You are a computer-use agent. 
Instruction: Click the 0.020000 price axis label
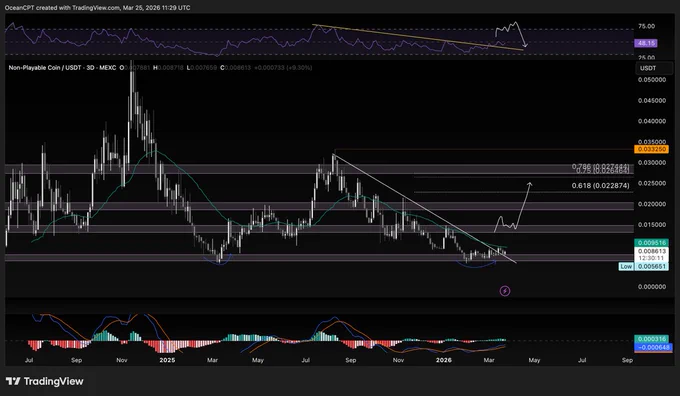point(652,204)
